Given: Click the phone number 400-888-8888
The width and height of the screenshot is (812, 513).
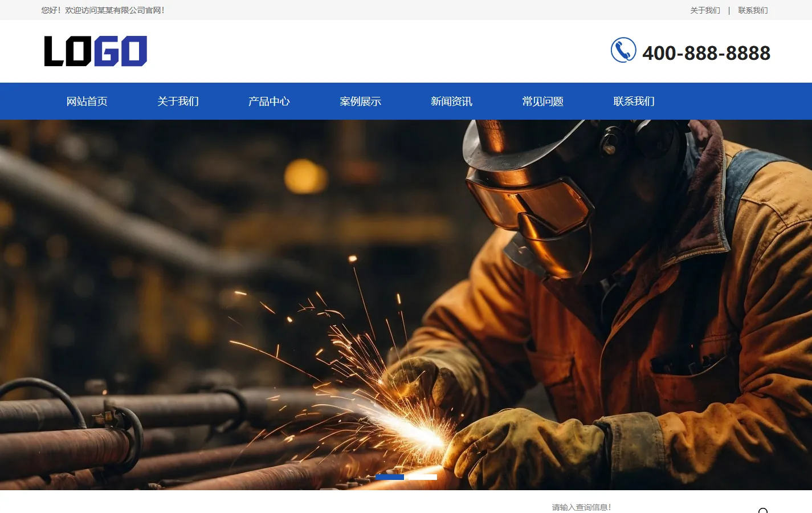Looking at the screenshot, I should point(706,53).
